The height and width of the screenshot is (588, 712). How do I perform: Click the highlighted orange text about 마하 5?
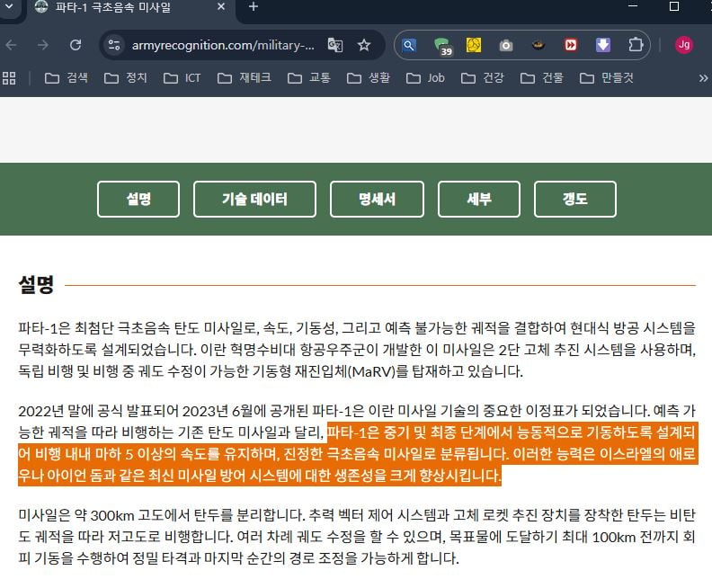(x=357, y=454)
